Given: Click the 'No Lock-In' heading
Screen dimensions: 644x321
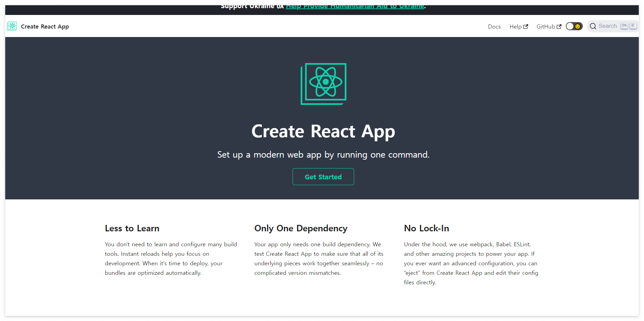Looking at the screenshot, I should point(427,228).
